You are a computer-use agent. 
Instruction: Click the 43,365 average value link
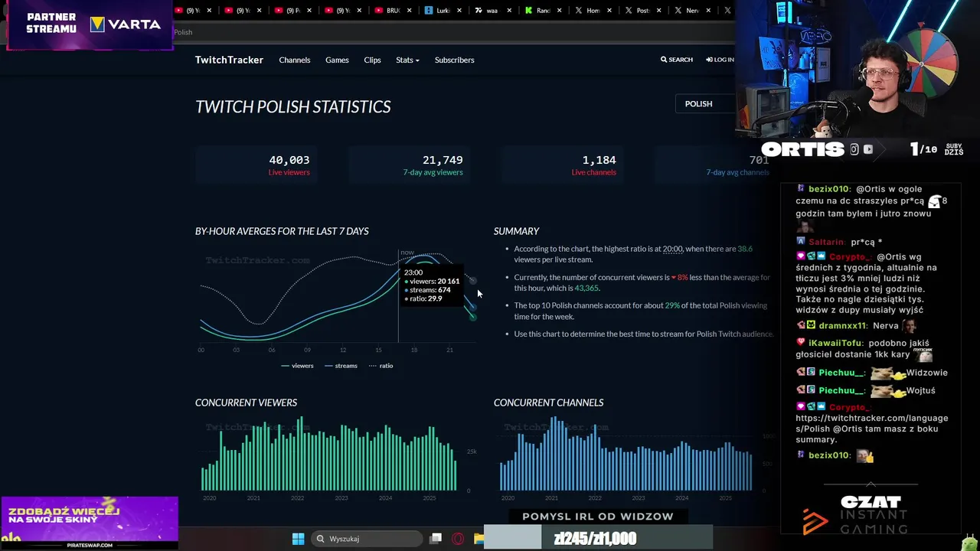pyautogui.click(x=586, y=289)
